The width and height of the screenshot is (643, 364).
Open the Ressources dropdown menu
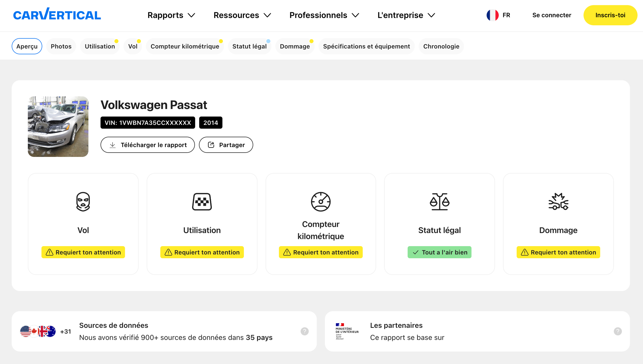point(242,15)
